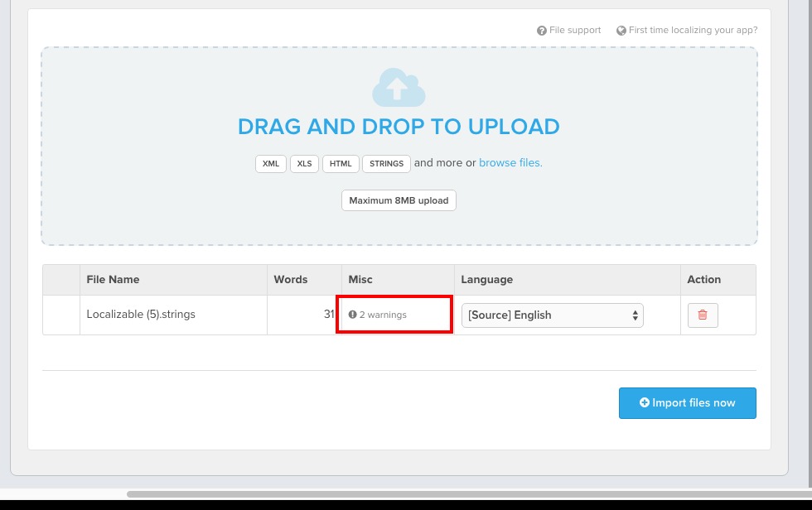The width and height of the screenshot is (812, 510).
Task: Click the word count 31 cell
Action: pos(305,315)
